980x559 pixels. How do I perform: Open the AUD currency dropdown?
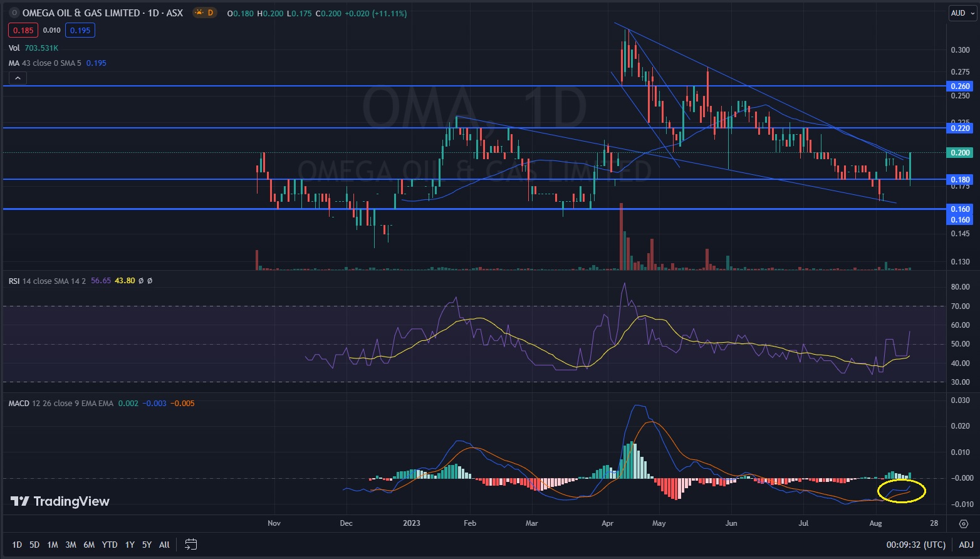coord(962,13)
